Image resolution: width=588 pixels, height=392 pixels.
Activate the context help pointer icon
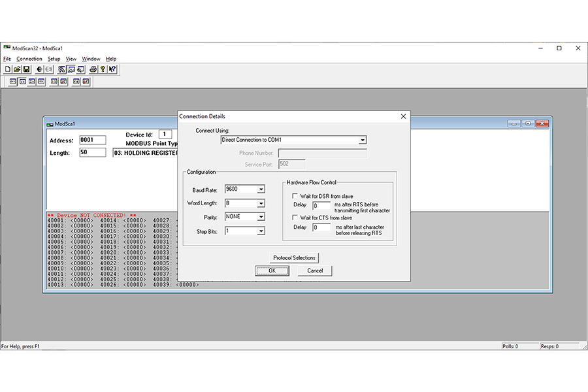click(x=112, y=69)
